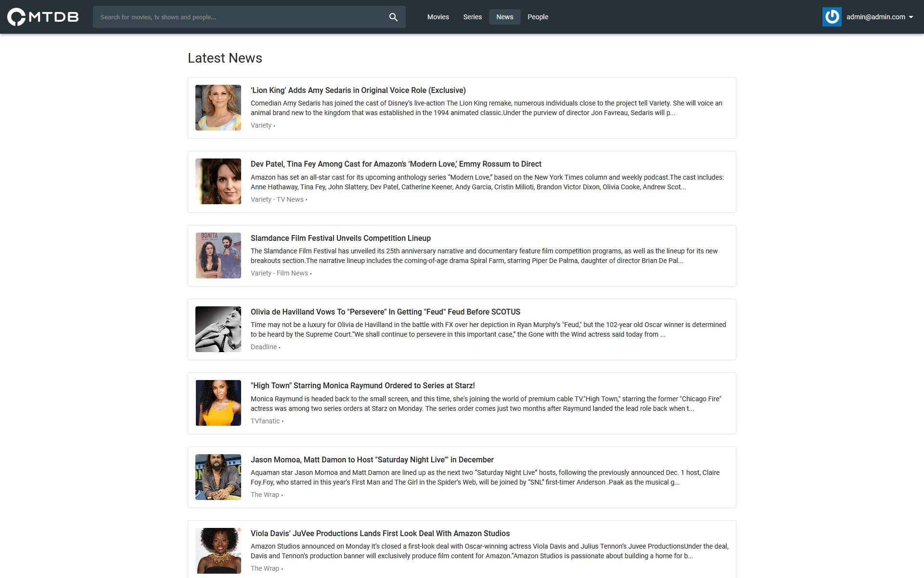The image size is (924, 578).
Task: Select the Series tab
Action: [471, 17]
